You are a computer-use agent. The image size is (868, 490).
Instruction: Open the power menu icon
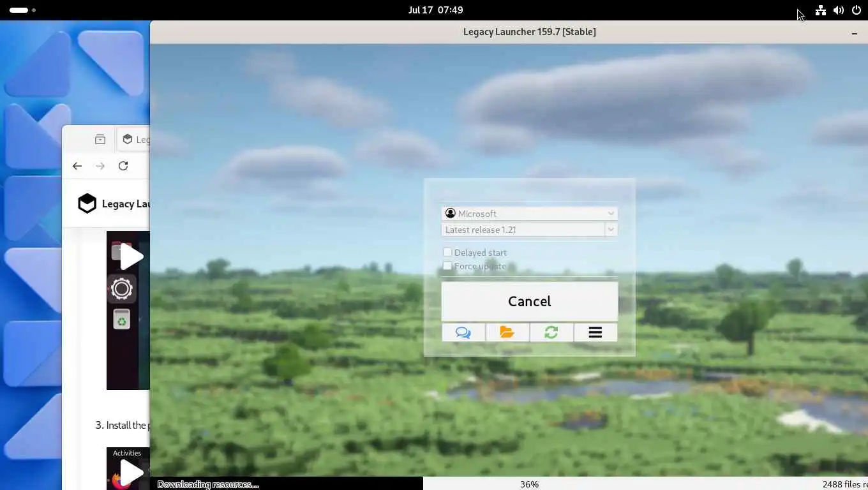click(857, 10)
